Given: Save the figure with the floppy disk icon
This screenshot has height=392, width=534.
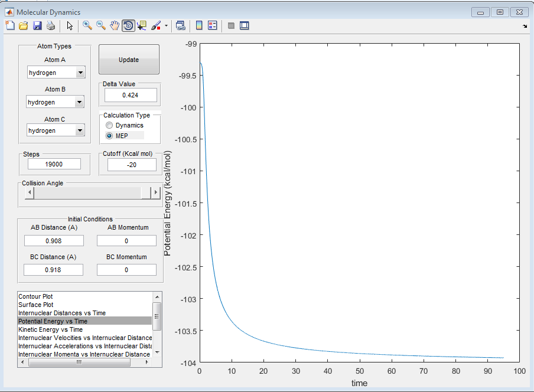Looking at the screenshot, I should [x=37, y=25].
